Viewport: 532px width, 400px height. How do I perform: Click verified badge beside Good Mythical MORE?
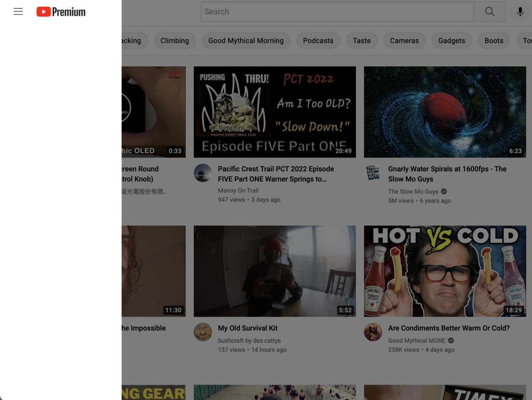[x=451, y=341]
